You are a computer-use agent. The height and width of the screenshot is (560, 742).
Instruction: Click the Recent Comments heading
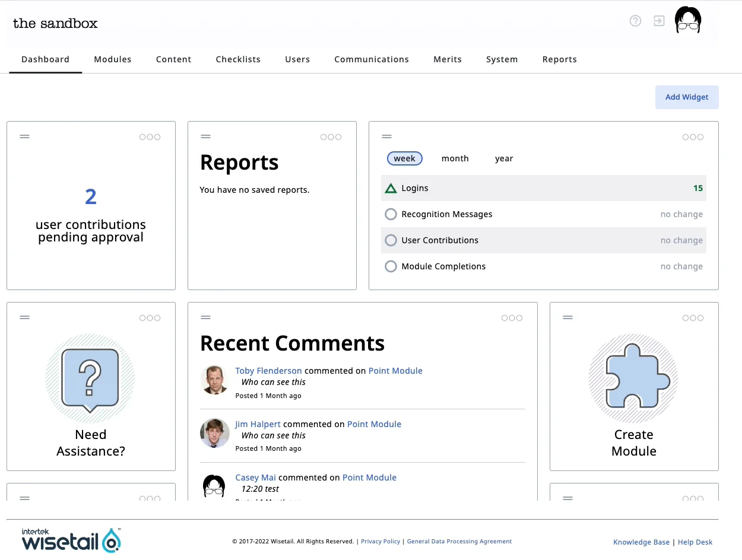click(293, 343)
